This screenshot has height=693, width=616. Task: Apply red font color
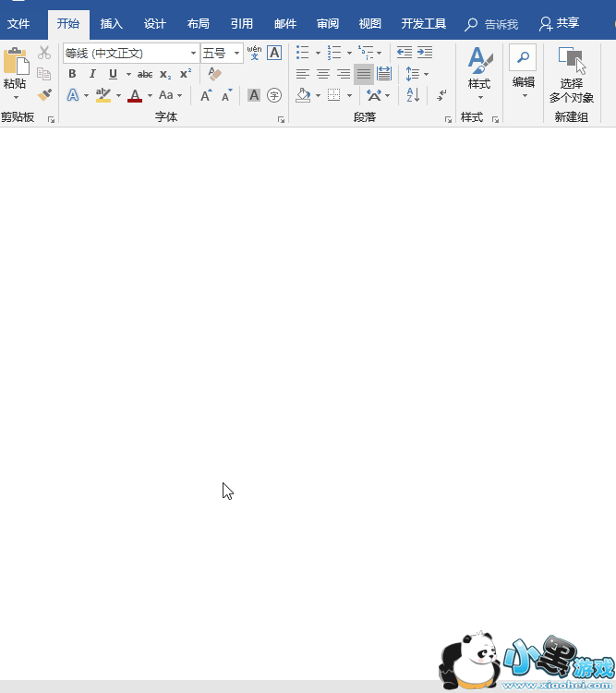click(135, 95)
